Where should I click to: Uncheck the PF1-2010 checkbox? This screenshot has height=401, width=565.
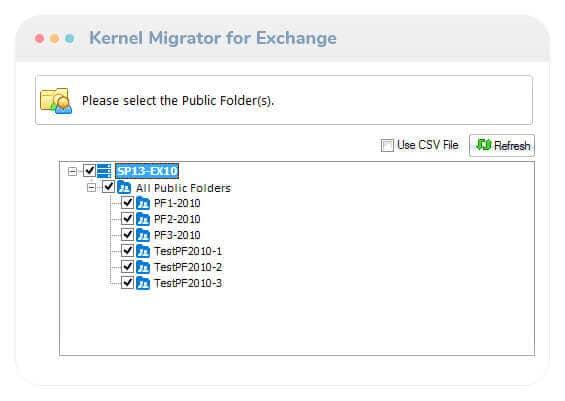tap(128, 203)
